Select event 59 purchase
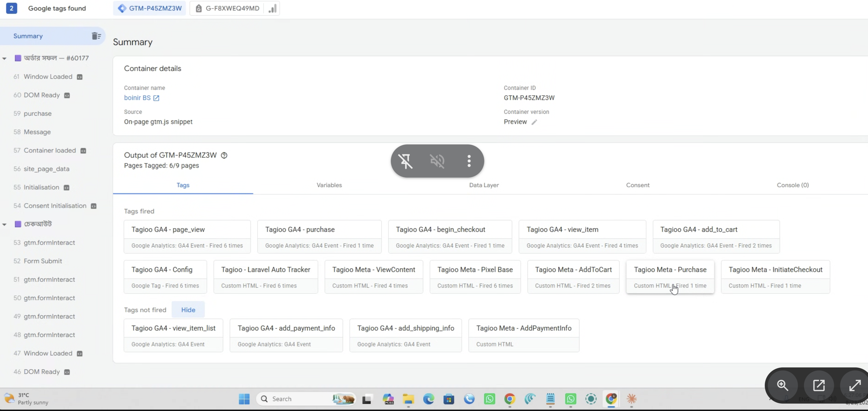The image size is (868, 411). coord(33,113)
